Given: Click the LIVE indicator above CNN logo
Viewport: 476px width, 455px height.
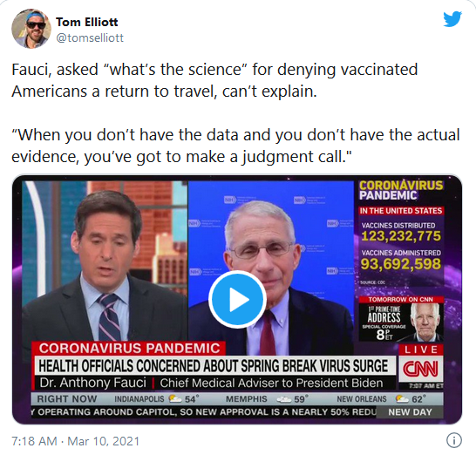Looking at the screenshot, I should tap(421, 350).
